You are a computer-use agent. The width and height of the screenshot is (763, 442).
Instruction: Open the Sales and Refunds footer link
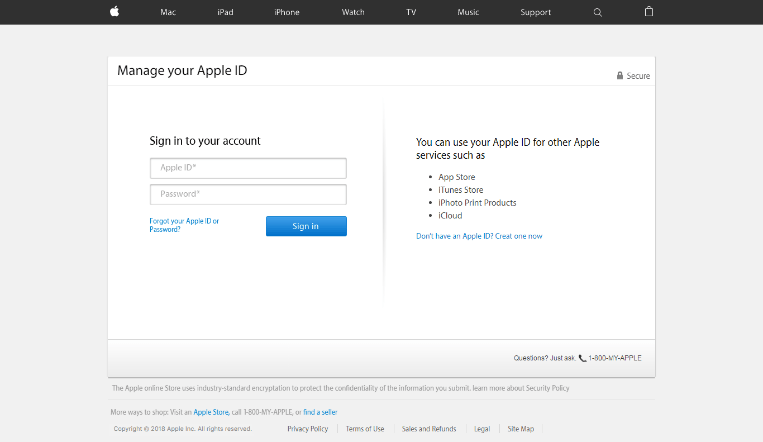pos(429,429)
